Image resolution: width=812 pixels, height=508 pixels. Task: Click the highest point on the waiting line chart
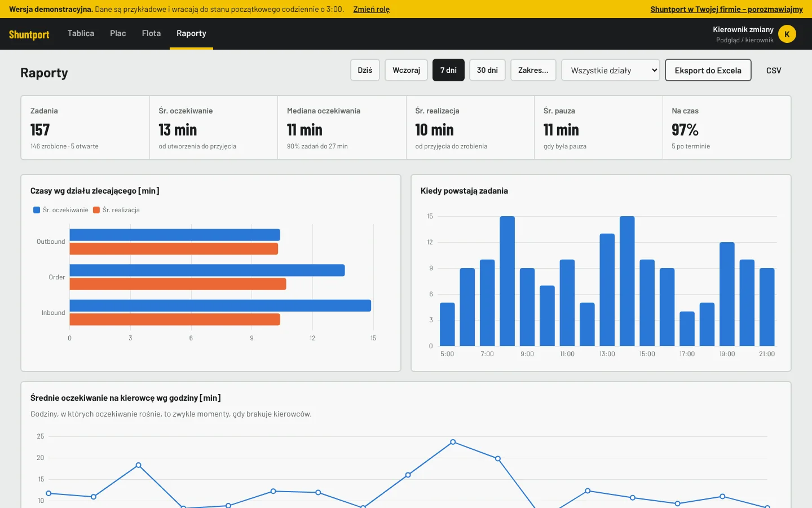(x=453, y=442)
